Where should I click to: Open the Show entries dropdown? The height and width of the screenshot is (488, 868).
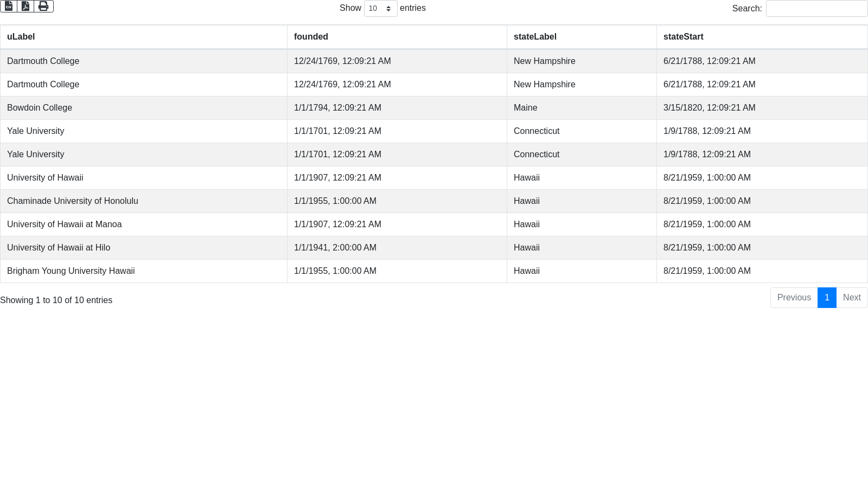coord(380,9)
